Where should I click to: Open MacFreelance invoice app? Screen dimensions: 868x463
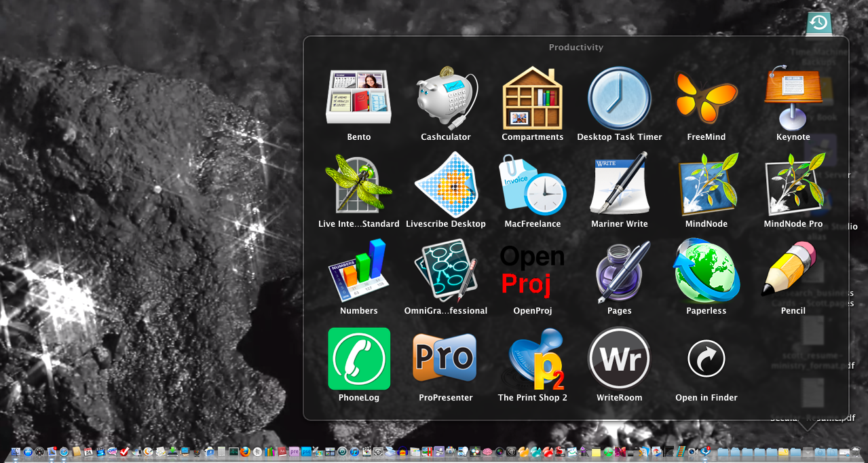[533, 184]
